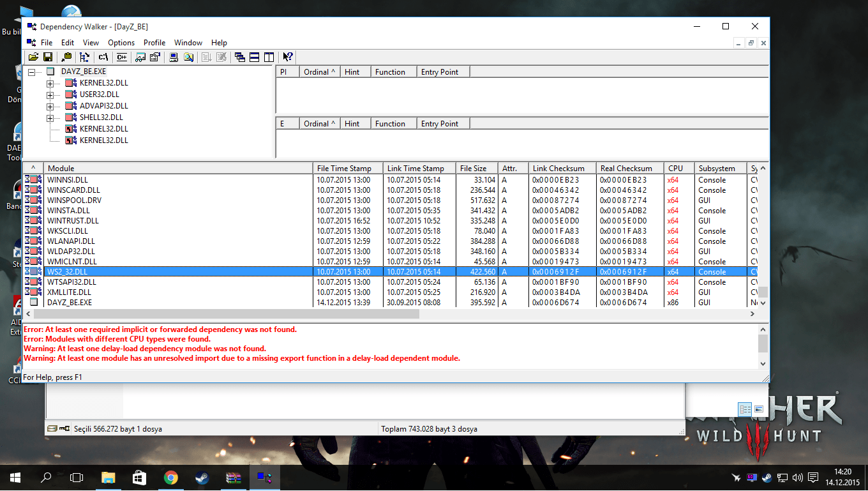Viewport: 868px width, 491px height.
Task: Click the Tile Horizontally toolbar icon
Action: [x=255, y=57]
